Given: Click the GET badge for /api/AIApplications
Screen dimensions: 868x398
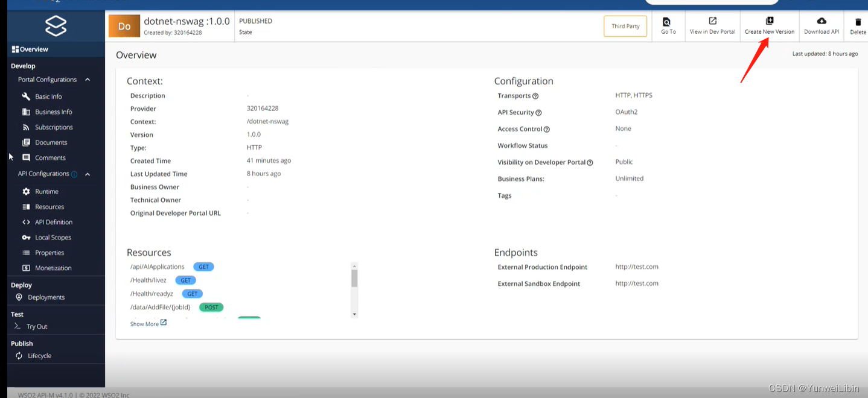Looking at the screenshot, I should pyautogui.click(x=203, y=267).
